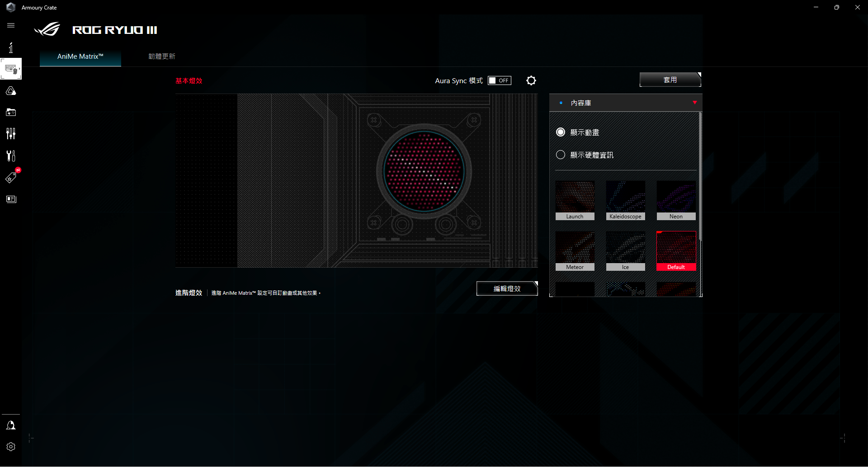The width and height of the screenshot is (868, 467).
Task: Open notifications bell icon
Action: tap(11, 425)
